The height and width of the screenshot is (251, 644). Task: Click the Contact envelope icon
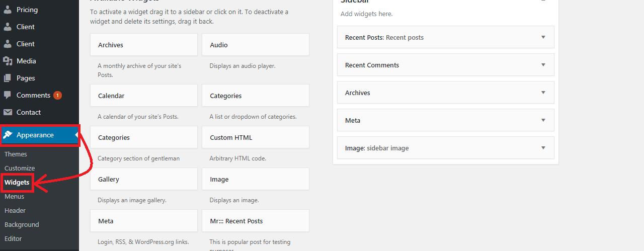(8, 112)
